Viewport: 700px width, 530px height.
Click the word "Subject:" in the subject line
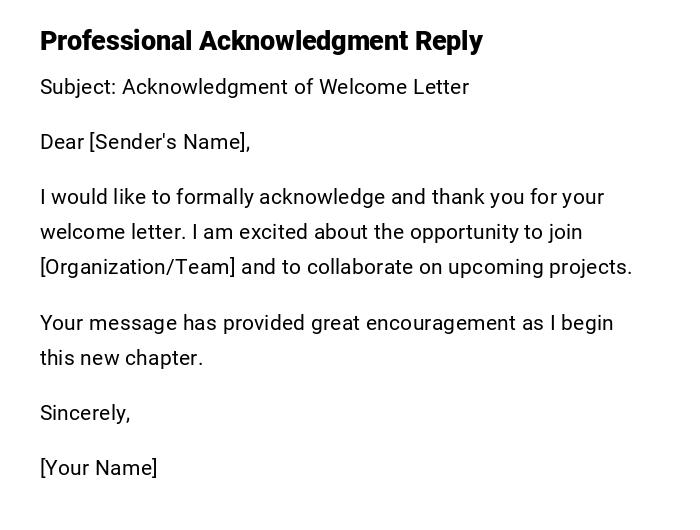[x=78, y=87]
